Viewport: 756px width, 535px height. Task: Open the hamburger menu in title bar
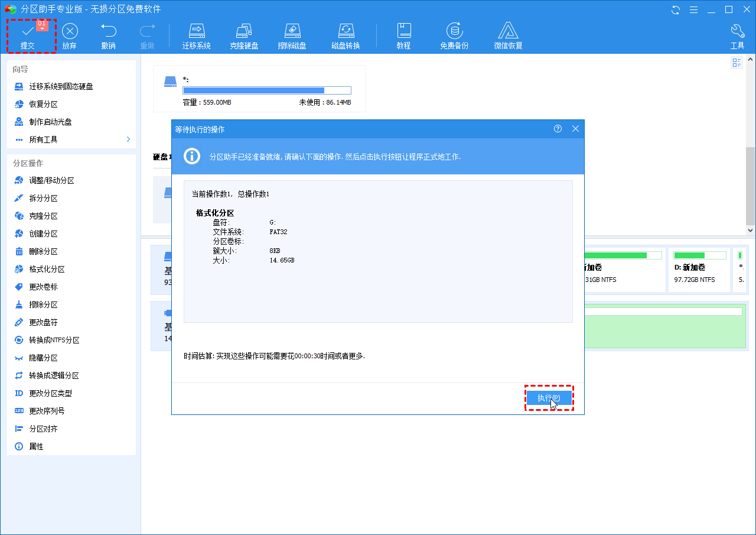(694, 9)
